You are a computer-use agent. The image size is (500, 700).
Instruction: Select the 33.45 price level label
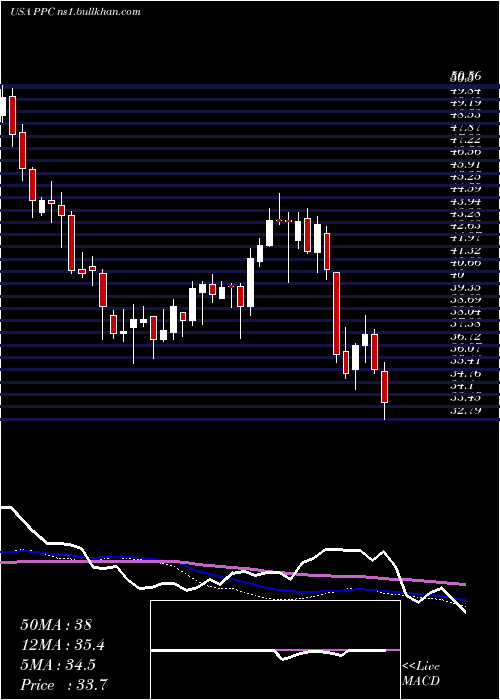coord(466,397)
